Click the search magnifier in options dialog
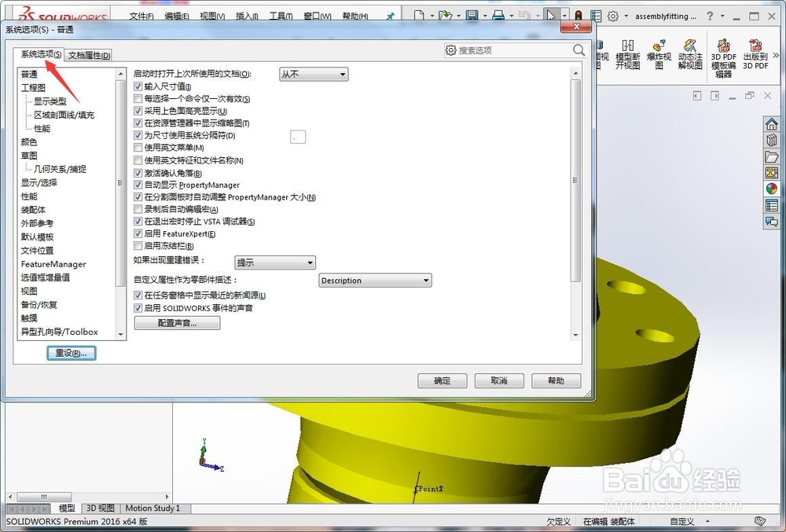 578,50
